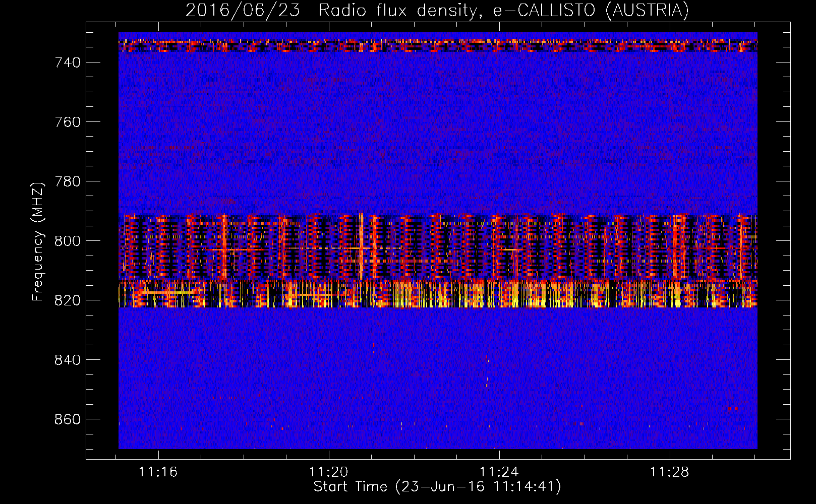Click the red striped band near 800 MHz

[438, 247]
